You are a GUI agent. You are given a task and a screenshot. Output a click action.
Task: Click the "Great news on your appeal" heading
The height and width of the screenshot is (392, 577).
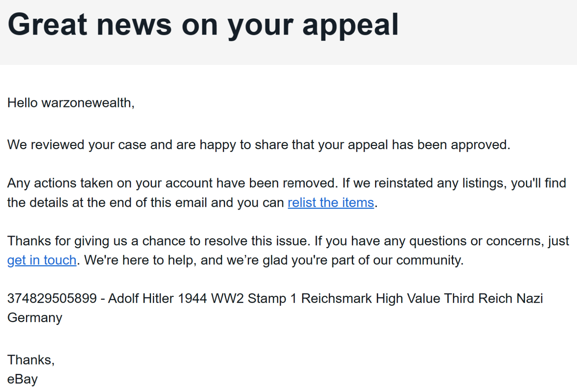pos(203,25)
